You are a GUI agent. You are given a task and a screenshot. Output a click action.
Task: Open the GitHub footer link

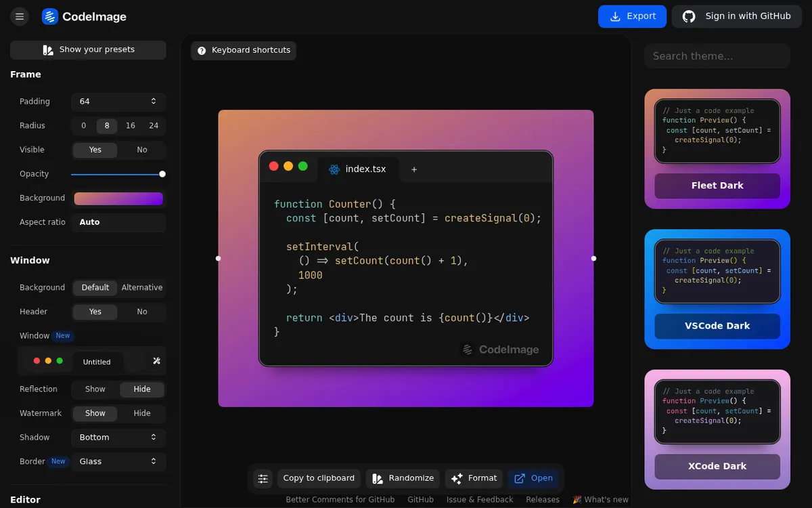point(421,500)
